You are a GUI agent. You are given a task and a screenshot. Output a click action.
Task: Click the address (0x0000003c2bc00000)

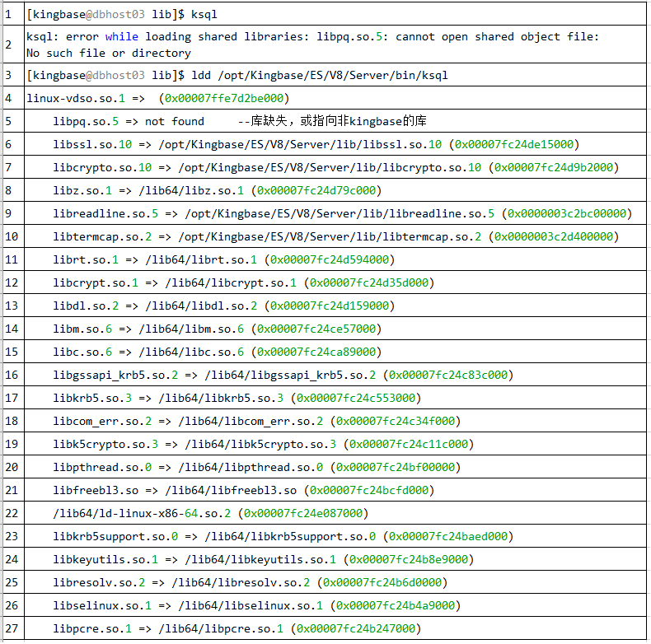tap(567, 213)
